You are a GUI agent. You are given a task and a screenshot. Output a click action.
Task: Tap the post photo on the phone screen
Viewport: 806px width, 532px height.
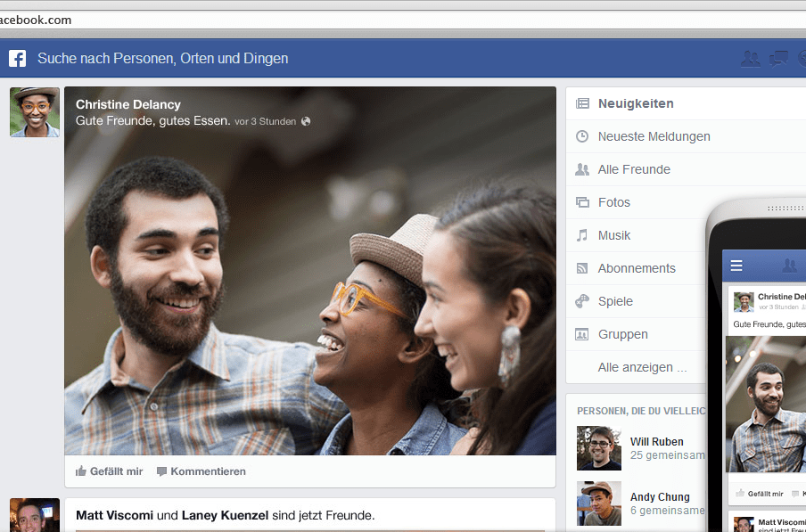766,405
